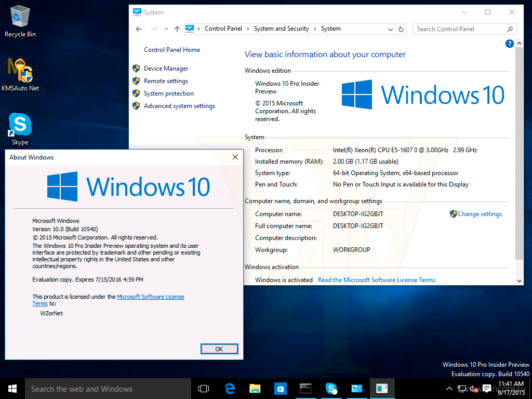Click the 'Windows is activated' text

tap(284, 280)
